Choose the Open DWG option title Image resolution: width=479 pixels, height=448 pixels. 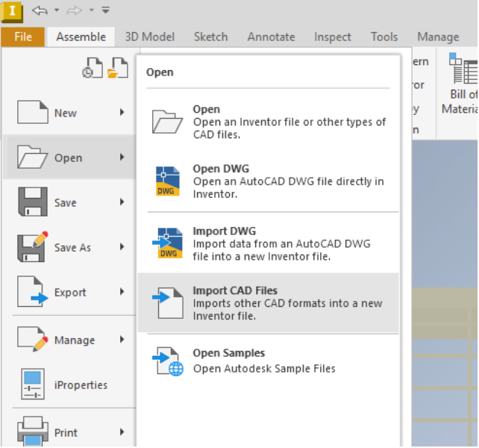[221, 169]
